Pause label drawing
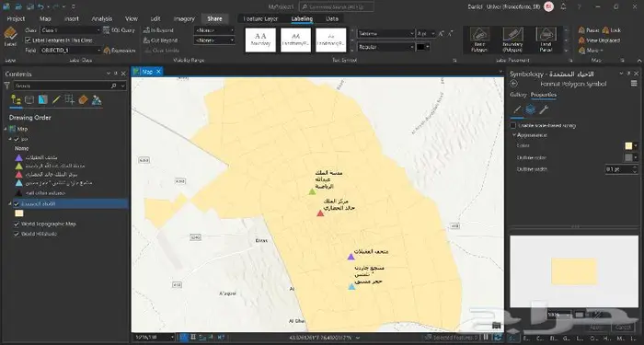644x345 pixels. (x=589, y=30)
